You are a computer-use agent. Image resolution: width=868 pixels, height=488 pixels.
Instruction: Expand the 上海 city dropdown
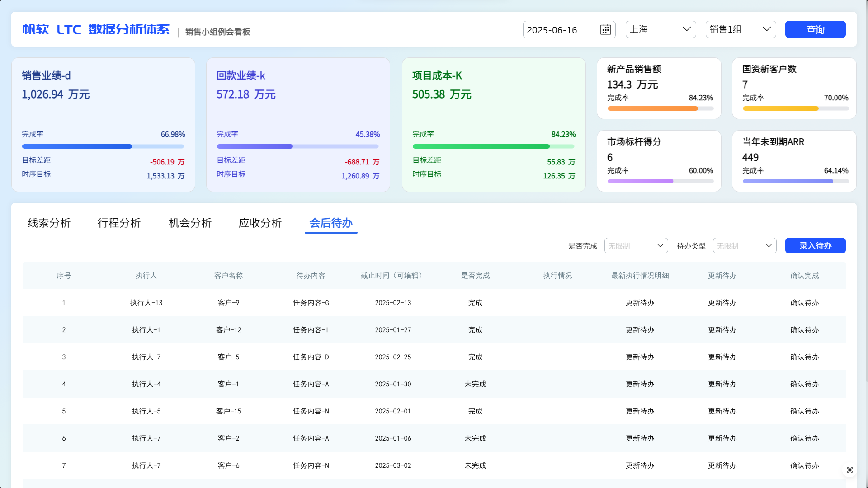[660, 30]
